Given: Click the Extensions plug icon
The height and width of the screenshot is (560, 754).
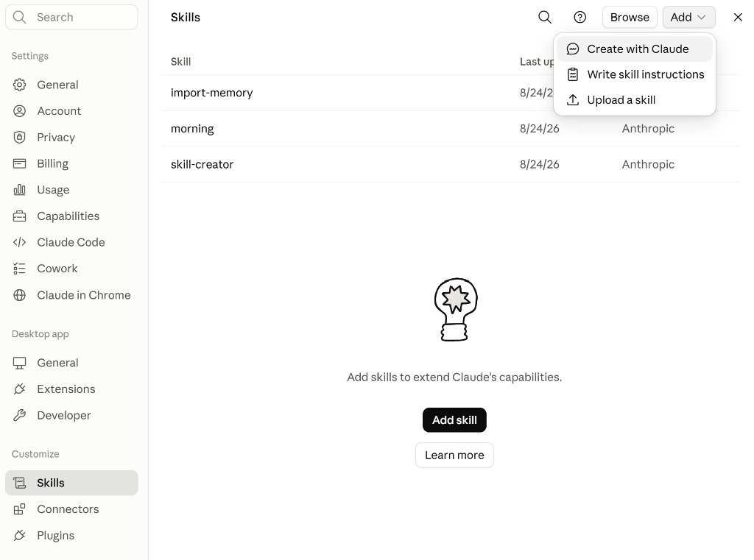Looking at the screenshot, I should pos(19,389).
